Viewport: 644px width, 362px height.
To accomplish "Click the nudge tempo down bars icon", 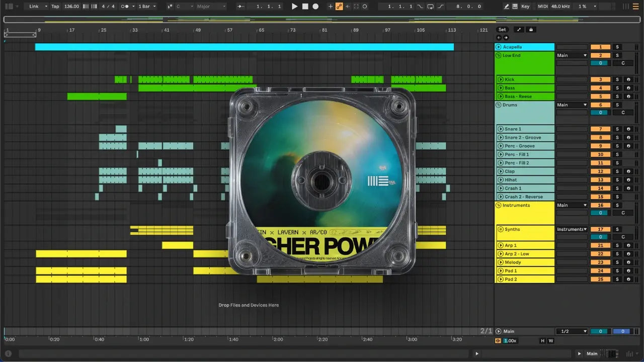I will coord(86,7).
